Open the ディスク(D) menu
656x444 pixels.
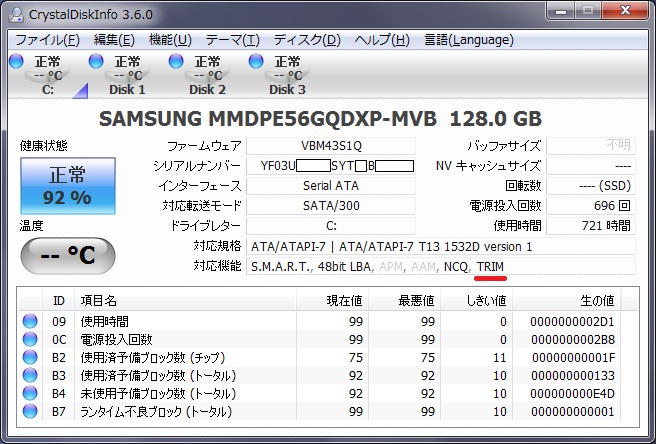(307, 40)
